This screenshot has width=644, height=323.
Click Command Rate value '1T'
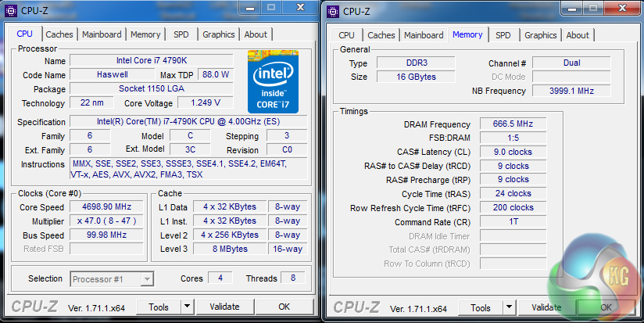click(x=513, y=221)
